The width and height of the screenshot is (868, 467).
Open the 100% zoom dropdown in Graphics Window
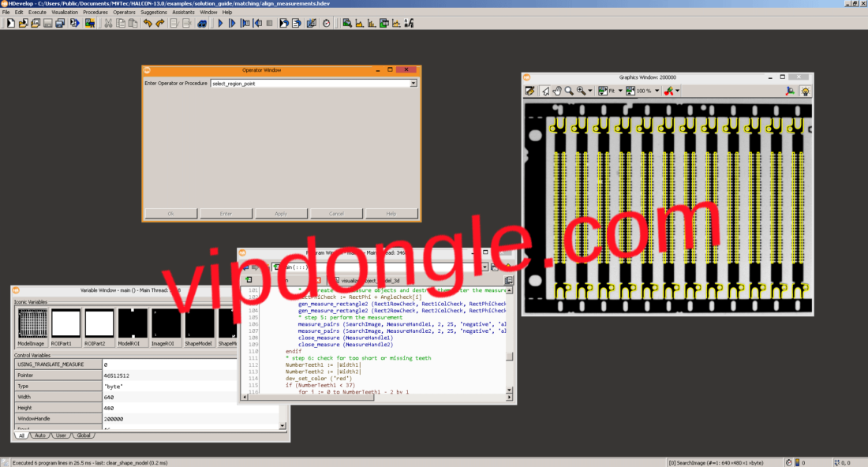pyautogui.click(x=657, y=90)
